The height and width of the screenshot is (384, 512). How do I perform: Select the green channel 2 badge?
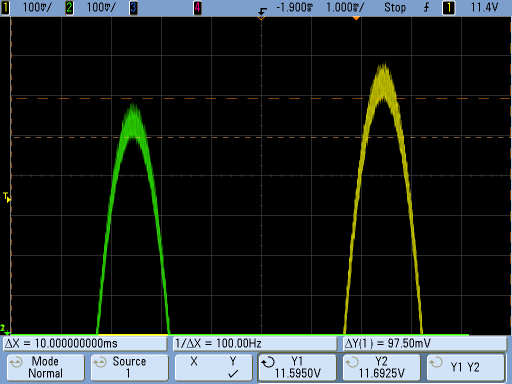coord(69,7)
